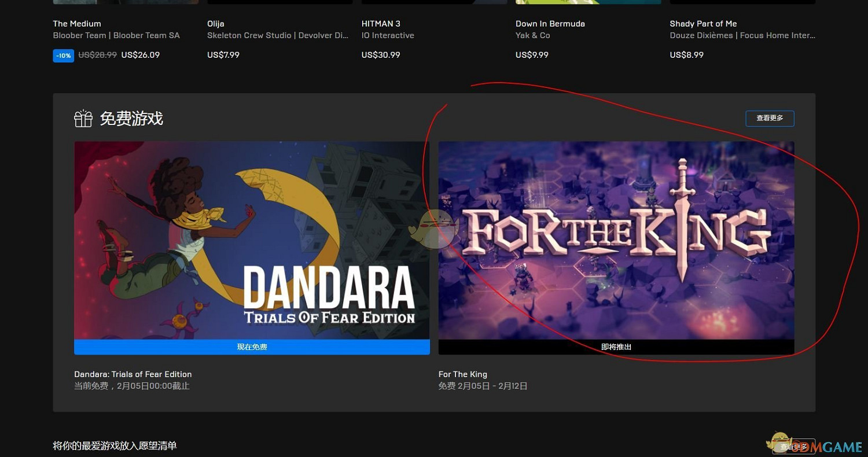Viewport: 868px width, 457px height.
Task: Open the Dandara: Trials of Fear Edition banner
Action: click(x=252, y=240)
